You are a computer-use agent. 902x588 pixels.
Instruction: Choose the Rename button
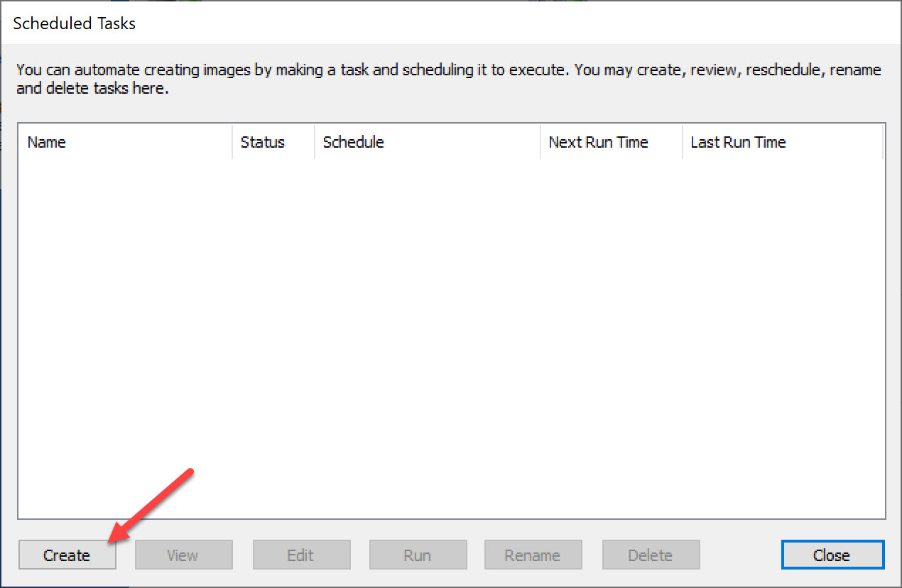tap(533, 555)
